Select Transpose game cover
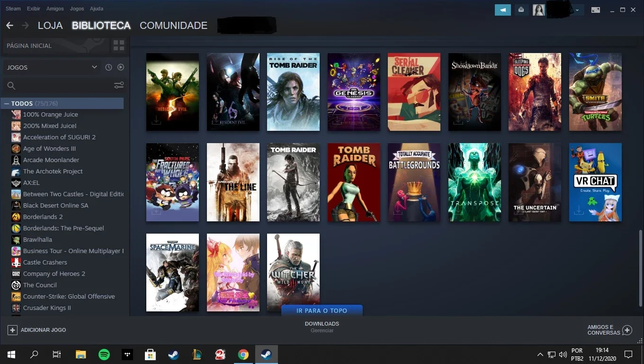 click(x=474, y=182)
